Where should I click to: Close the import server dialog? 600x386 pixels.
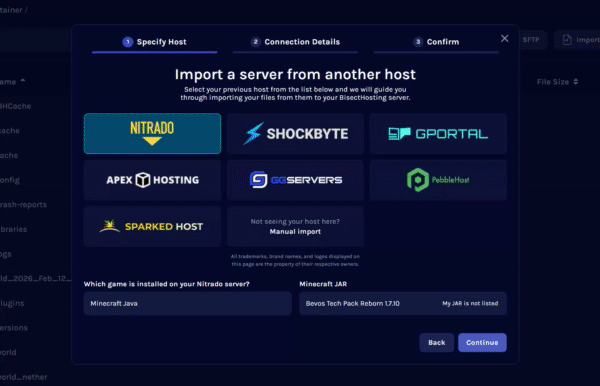click(504, 38)
